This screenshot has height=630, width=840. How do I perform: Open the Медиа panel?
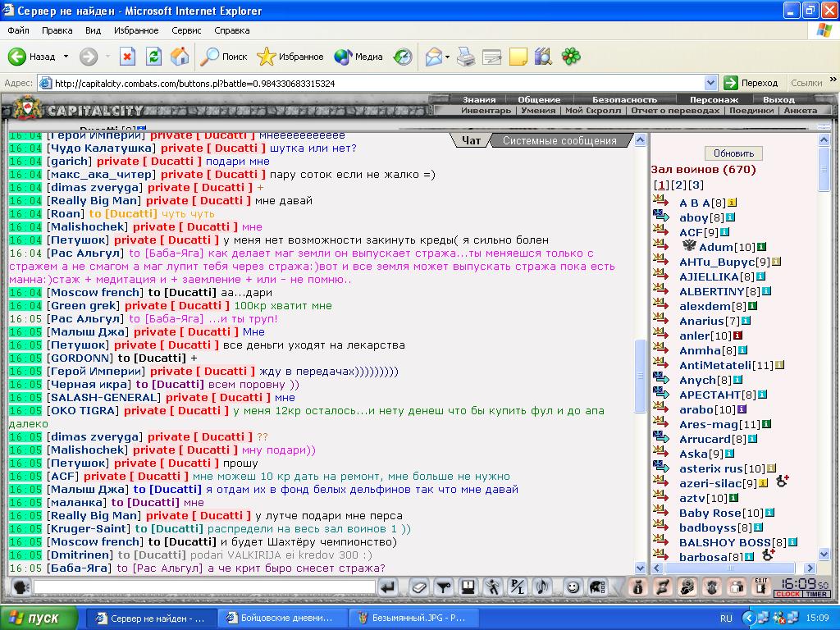pos(358,57)
